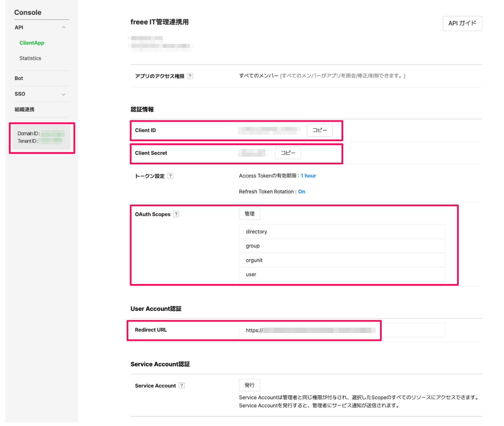Select the user scope row

tap(342, 274)
